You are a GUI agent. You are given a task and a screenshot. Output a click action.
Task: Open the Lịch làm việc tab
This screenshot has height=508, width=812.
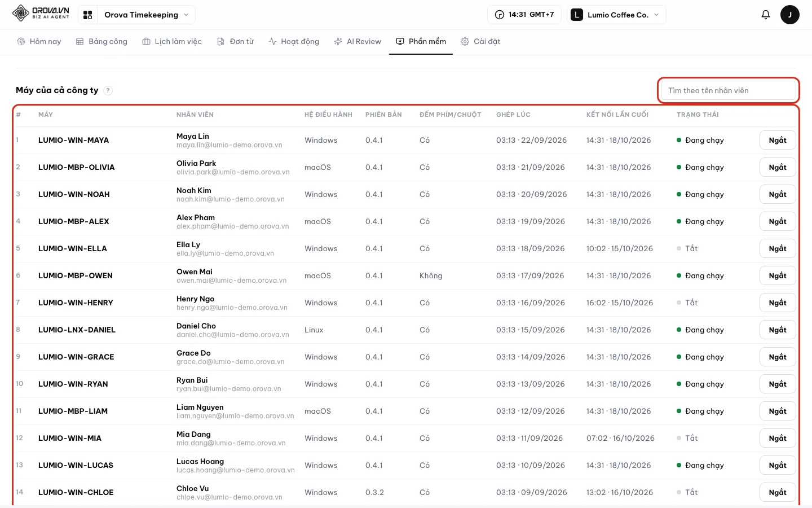coord(172,42)
